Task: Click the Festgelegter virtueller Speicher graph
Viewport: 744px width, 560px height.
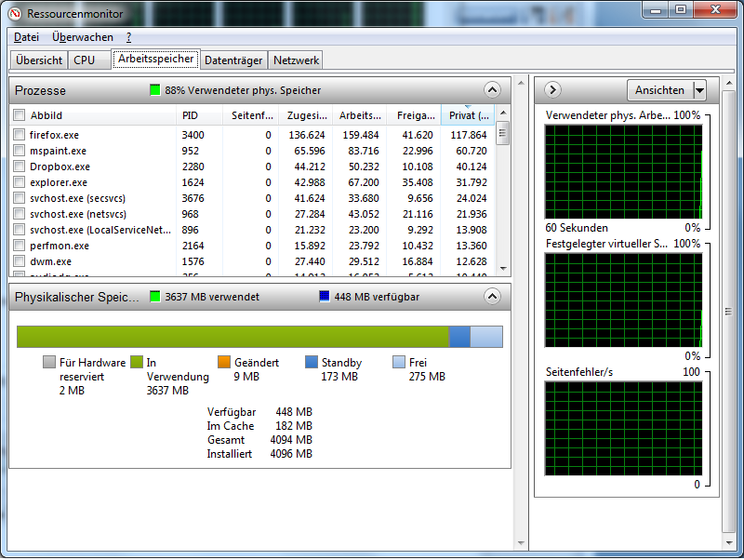Action: (x=623, y=300)
